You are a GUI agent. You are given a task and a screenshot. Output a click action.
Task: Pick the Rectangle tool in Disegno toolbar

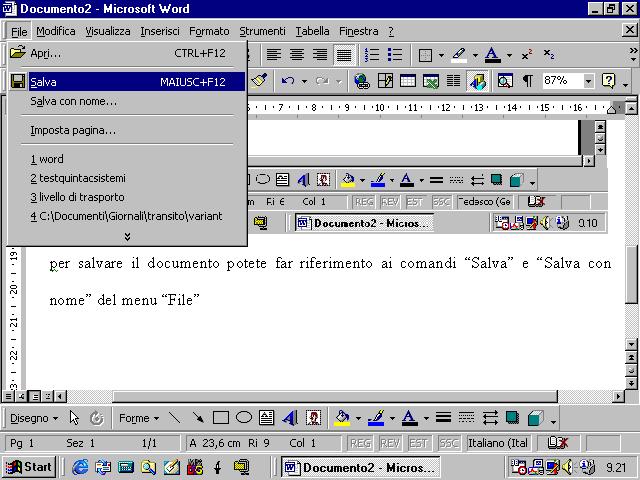(221, 418)
